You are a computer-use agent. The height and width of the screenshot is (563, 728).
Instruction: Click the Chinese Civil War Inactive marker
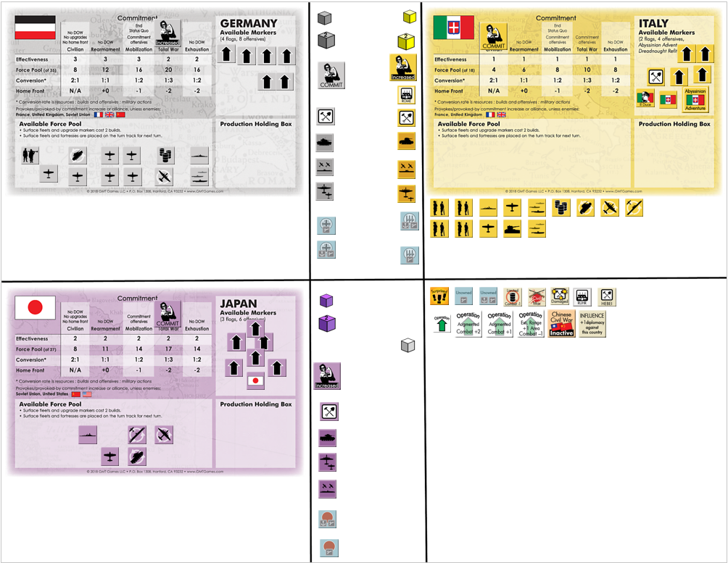point(561,324)
